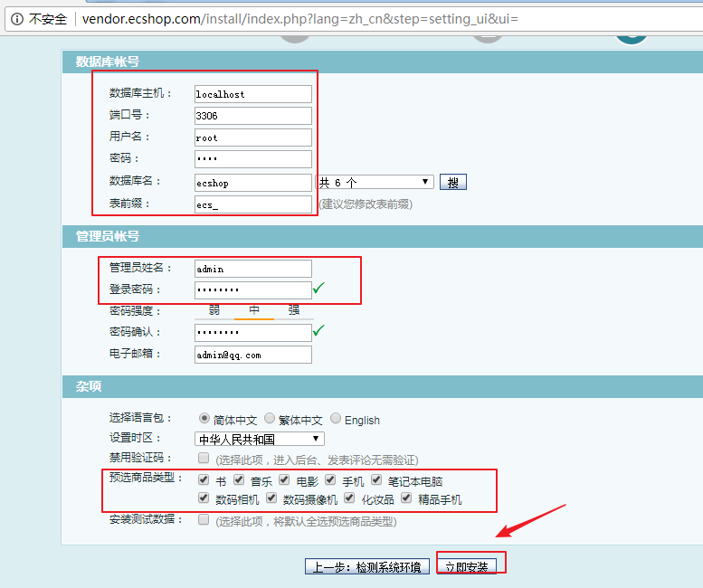The height and width of the screenshot is (588, 703).
Task: Click the 密码强度 strength indicator bar
Action: [x=254, y=310]
